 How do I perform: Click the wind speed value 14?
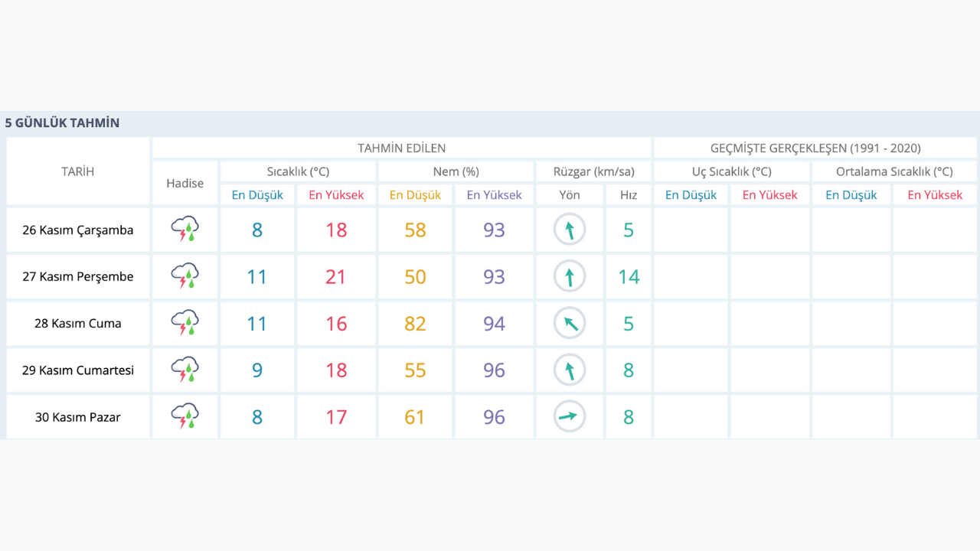click(x=629, y=276)
